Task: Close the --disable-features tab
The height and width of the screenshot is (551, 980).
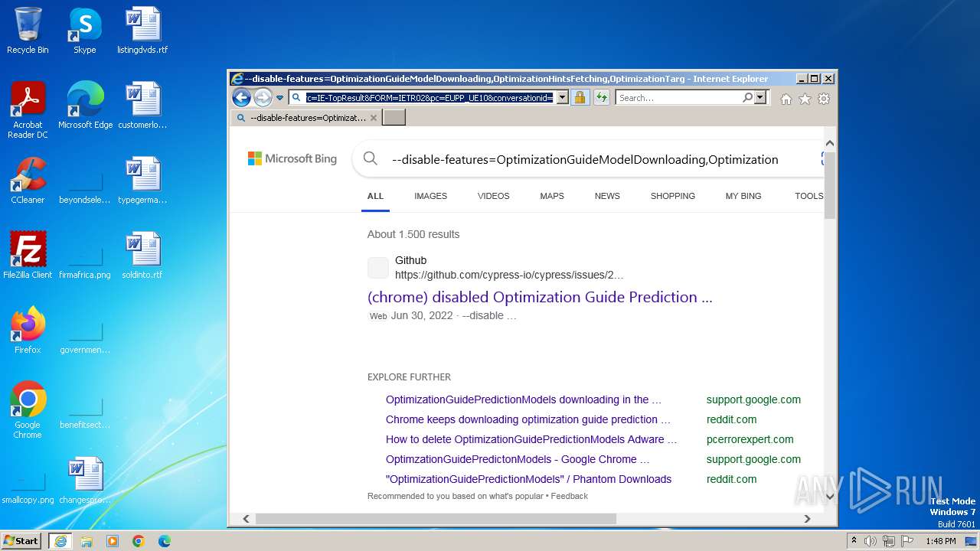Action: point(374,118)
